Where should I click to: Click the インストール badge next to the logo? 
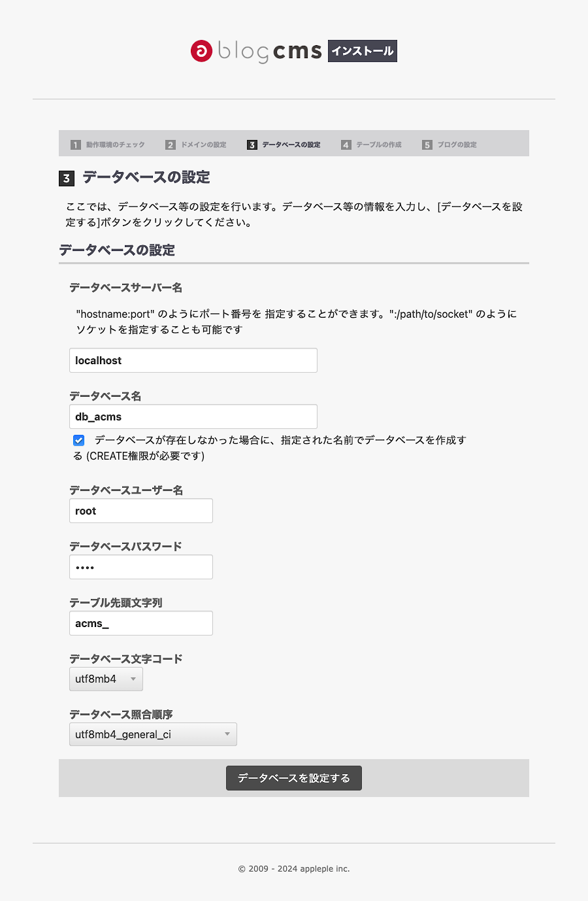point(362,50)
